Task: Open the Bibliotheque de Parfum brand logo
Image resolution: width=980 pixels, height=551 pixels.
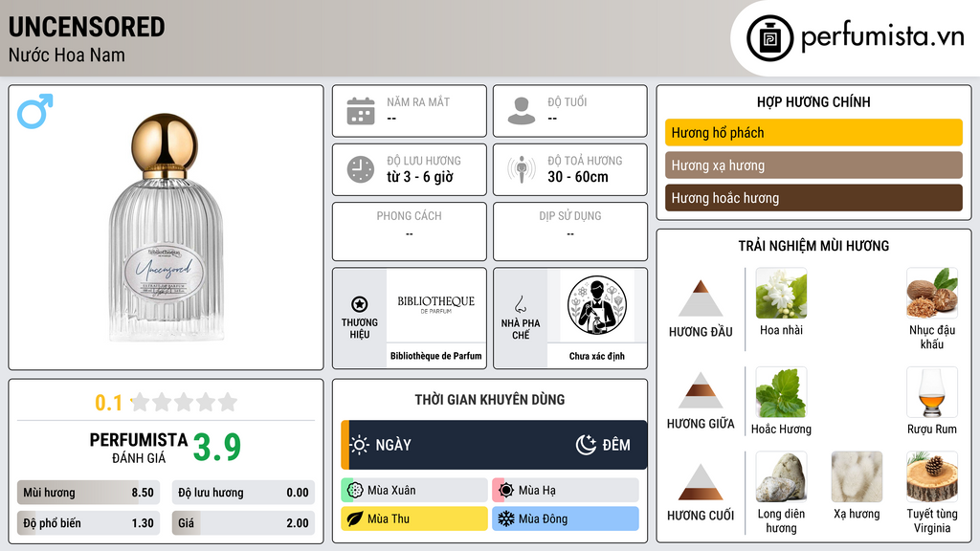Action: (x=436, y=304)
